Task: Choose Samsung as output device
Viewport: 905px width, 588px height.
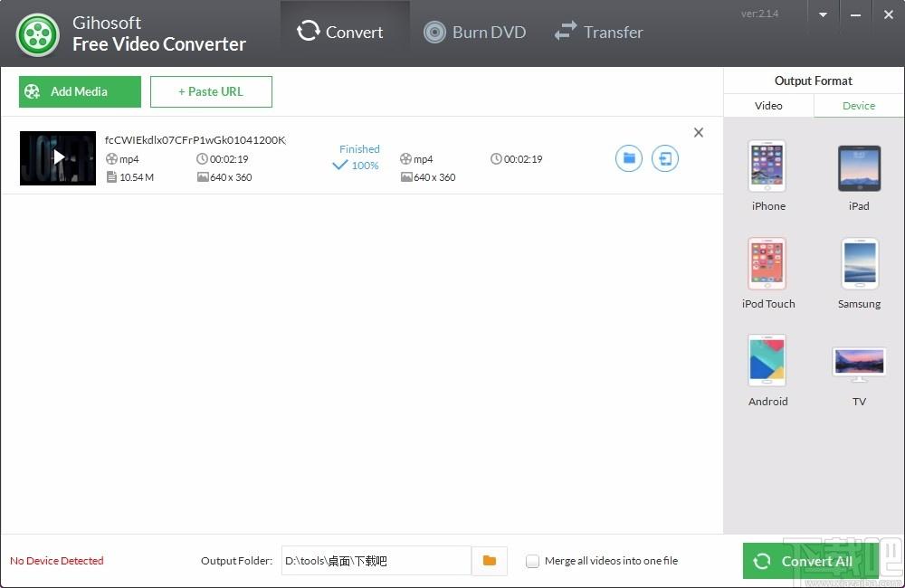Action: [x=859, y=273]
